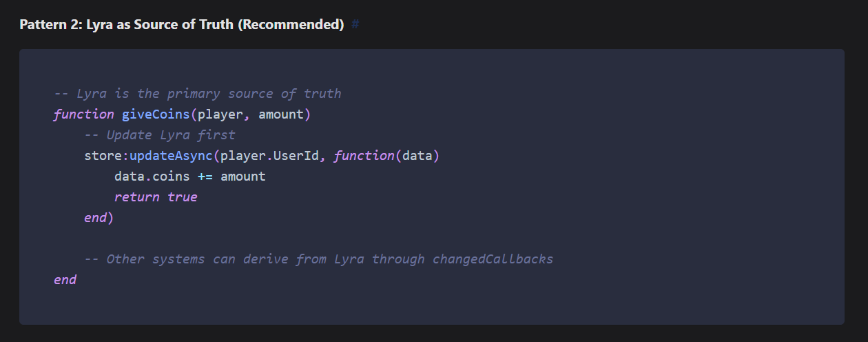The height and width of the screenshot is (342, 868).
Task: Click the 'Lyra is the primary source of truth' comment
Action: [x=197, y=94]
